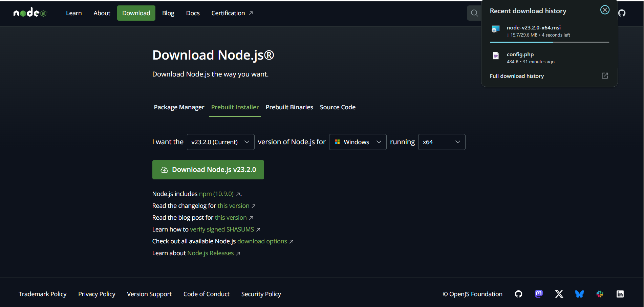This screenshot has height=307, width=644.
Task: Click the Node.js logo in header
Action: 30,13
